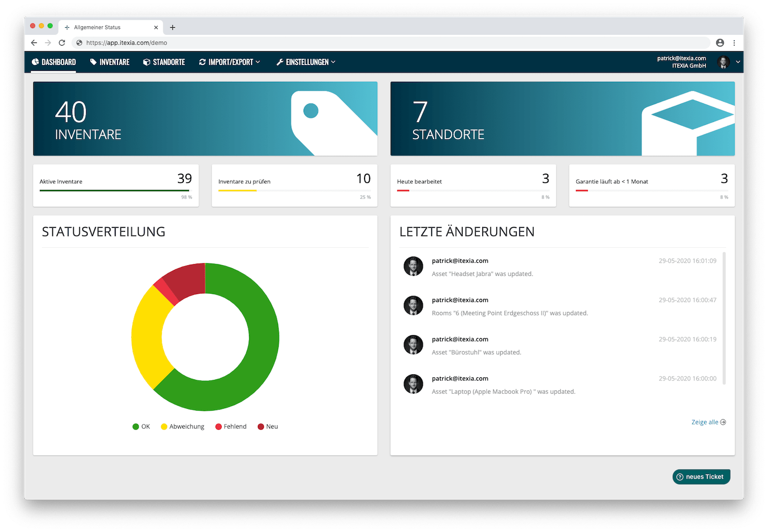Image resolution: width=768 pixels, height=532 pixels.
Task: Click the Letzte Änderungen scrollbar
Action: (724, 318)
